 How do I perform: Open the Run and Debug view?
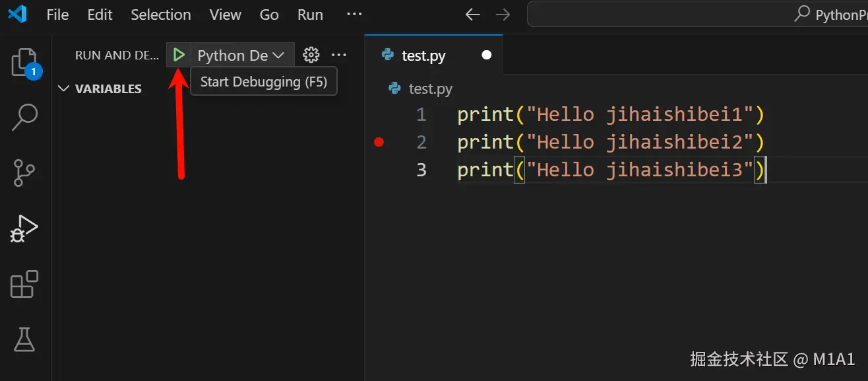click(24, 228)
